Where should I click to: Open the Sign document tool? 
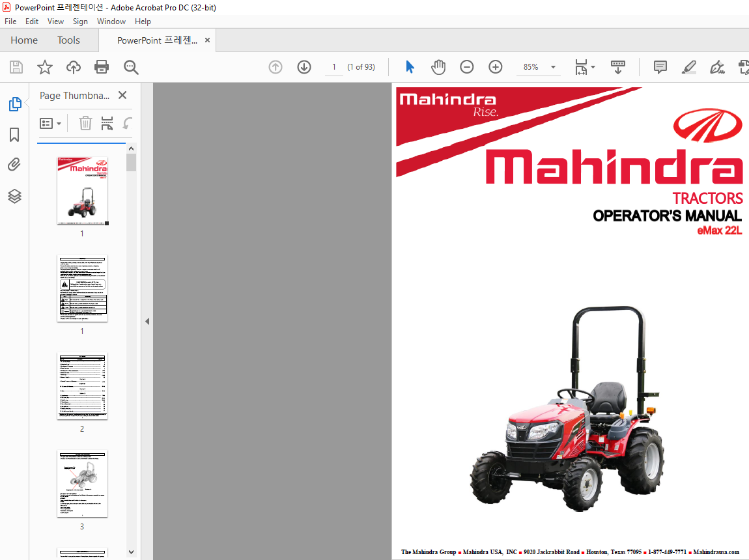coord(717,67)
